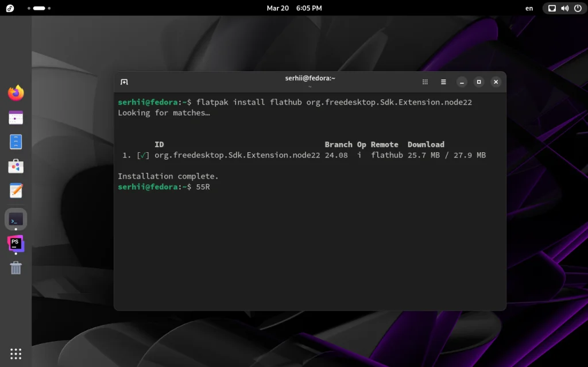Open GNOME Software via the shopping-bag icon
Viewport: 588px width, 367px height.
click(16, 165)
